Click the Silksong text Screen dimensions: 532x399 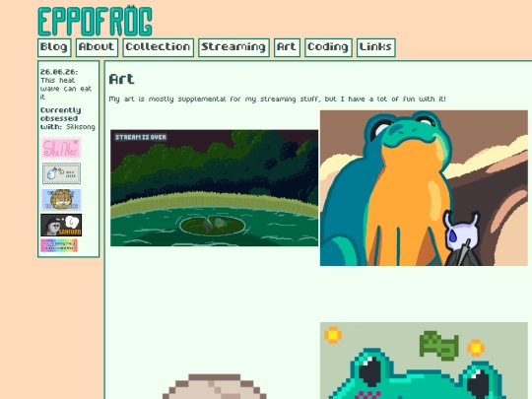click(81, 127)
